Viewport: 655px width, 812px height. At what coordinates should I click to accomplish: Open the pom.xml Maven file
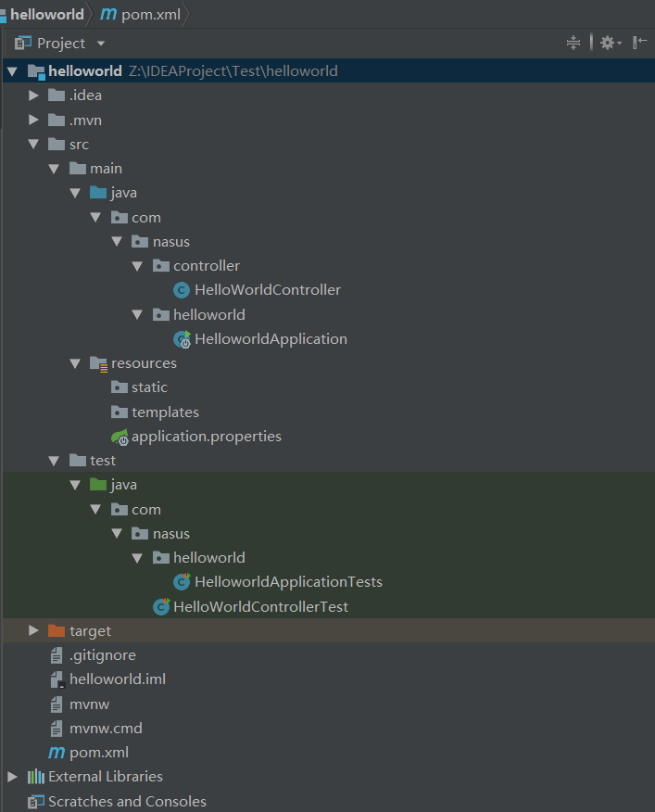click(96, 752)
